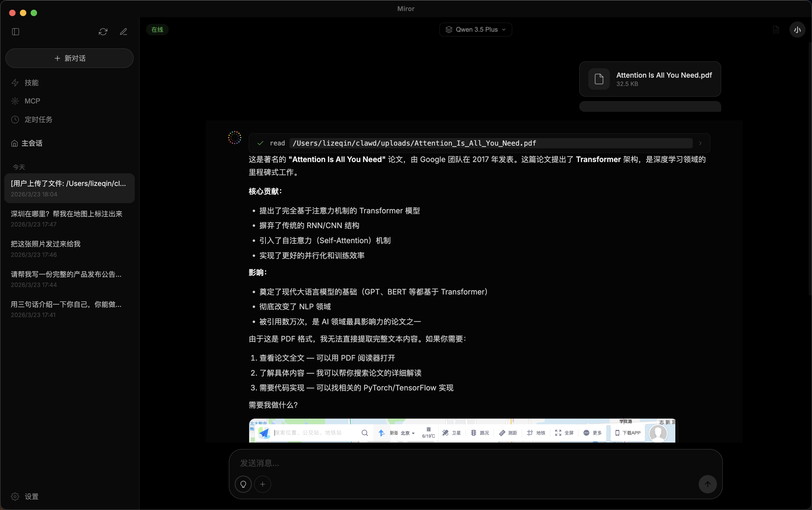Click the 下载APP button on the map toolbar
The height and width of the screenshot is (510, 812).
click(x=627, y=432)
